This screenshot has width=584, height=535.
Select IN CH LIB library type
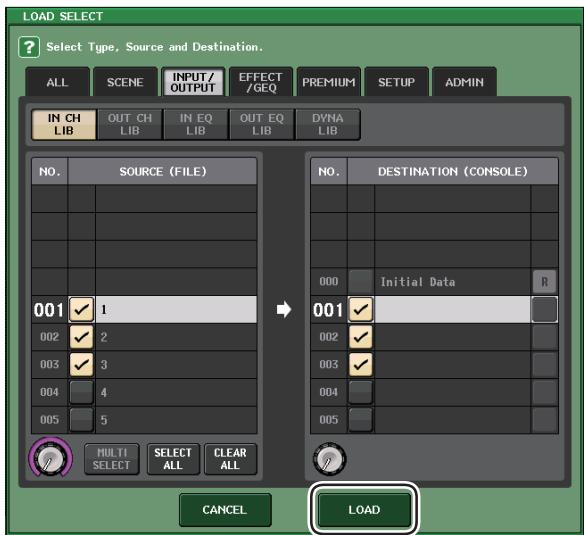point(64,124)
